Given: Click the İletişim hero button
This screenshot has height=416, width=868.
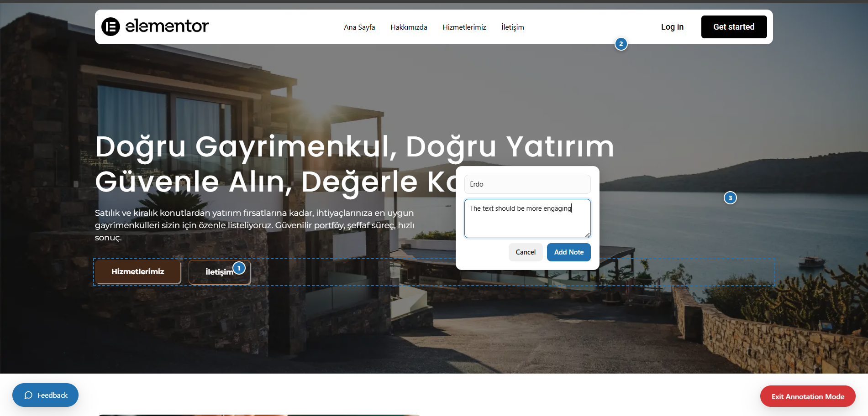Looking at the screenshot, I should [x=220, y=272].
